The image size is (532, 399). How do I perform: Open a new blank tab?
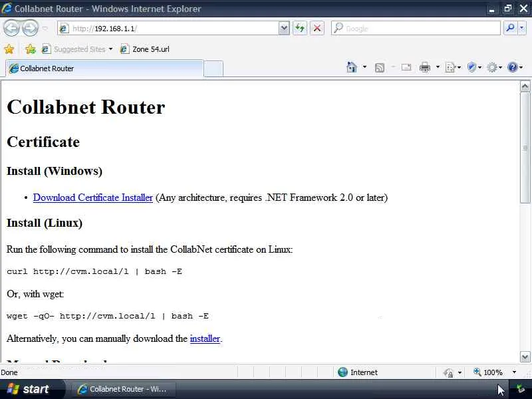tap(213, 69)
